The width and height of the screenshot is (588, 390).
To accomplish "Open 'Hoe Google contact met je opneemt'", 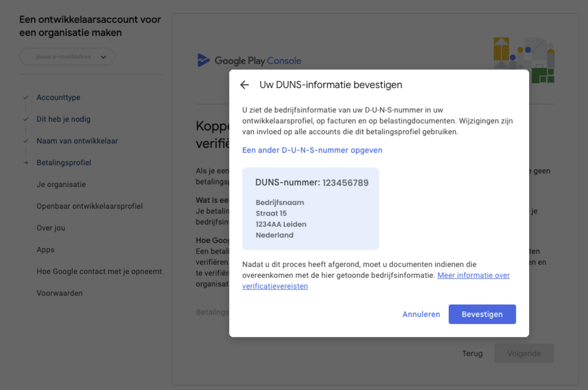I will click(99, 272).
